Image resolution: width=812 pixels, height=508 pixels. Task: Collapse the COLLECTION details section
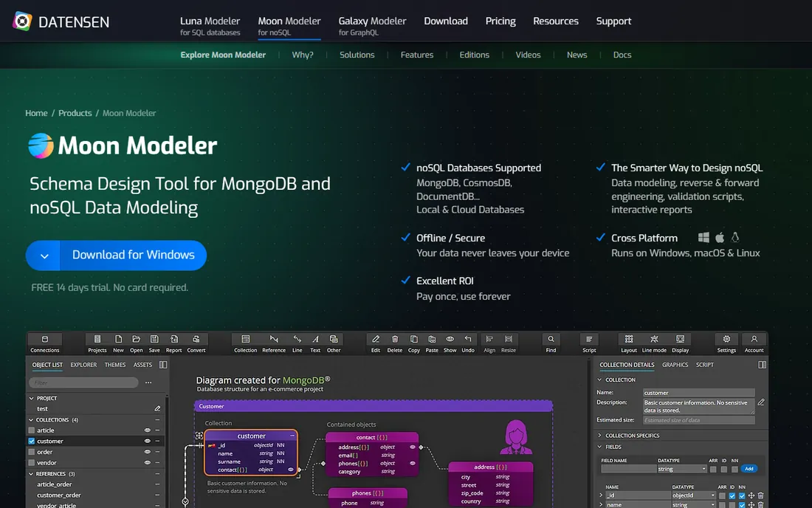click(599, 380)
